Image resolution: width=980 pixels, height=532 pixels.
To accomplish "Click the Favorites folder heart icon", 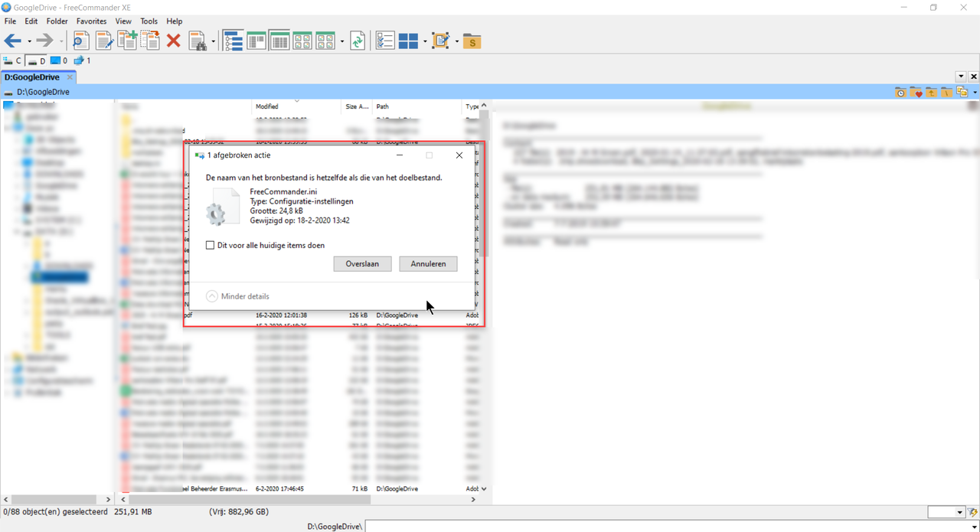I will click(916, 92).
